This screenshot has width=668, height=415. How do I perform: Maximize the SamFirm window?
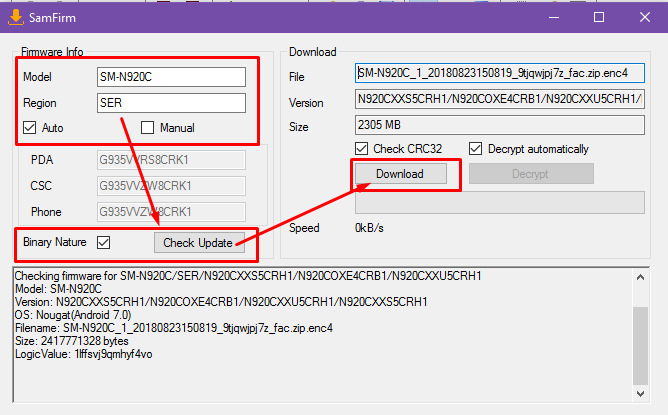(x=599, y=17)
